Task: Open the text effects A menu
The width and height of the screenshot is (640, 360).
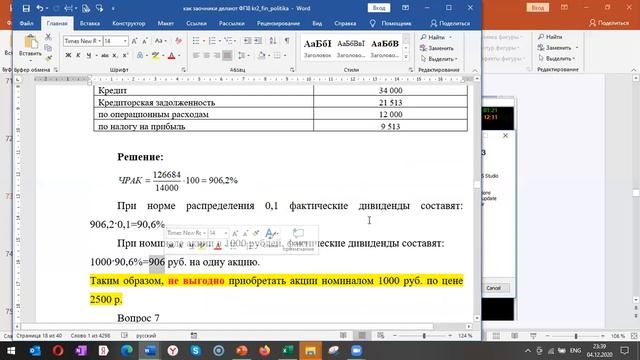Action: coord(140,55)
